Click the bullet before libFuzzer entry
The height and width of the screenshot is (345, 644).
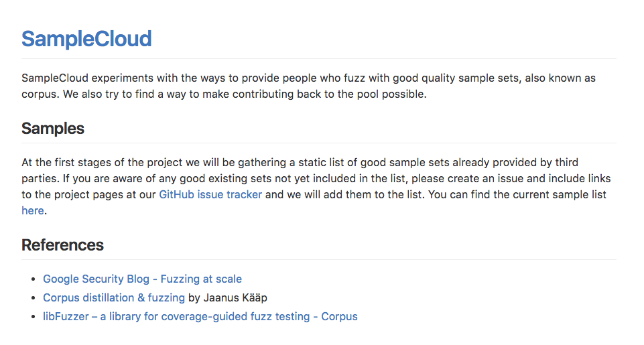coord(34,317)
